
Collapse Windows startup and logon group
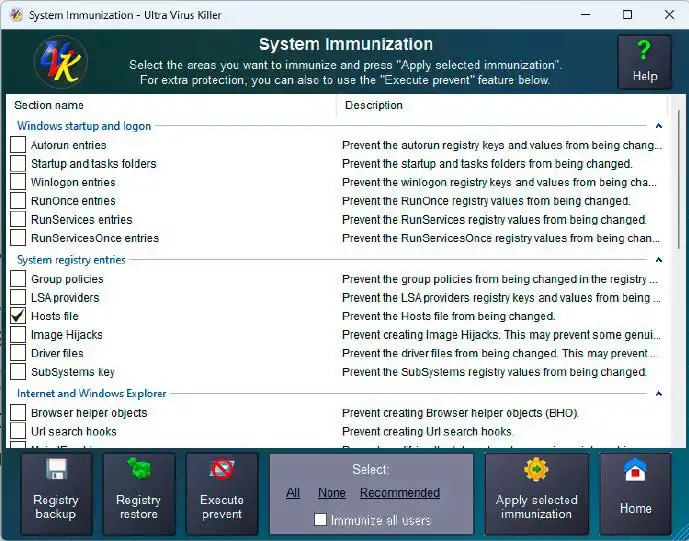click(x=659, y=126)
